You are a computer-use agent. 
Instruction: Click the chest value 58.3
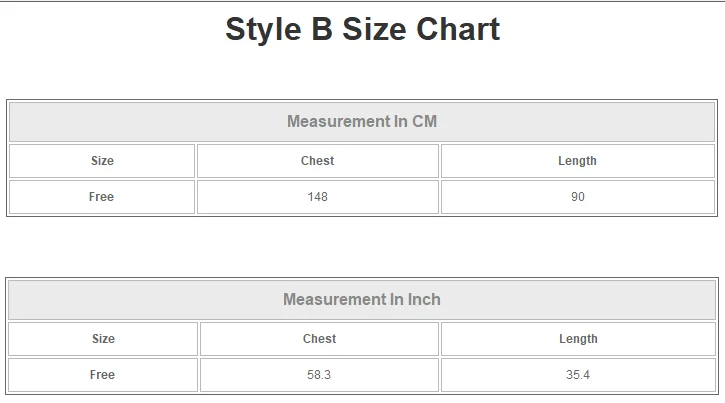coord(319,375)
